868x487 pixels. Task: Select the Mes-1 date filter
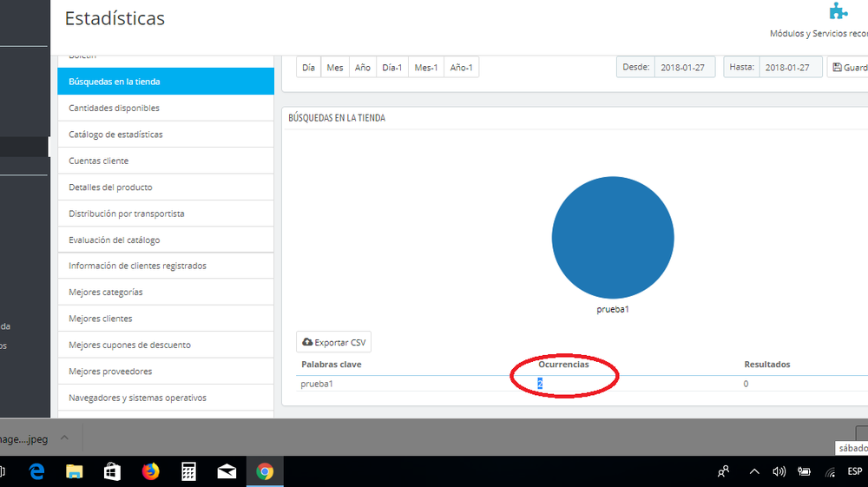click(x=425, y=68)
